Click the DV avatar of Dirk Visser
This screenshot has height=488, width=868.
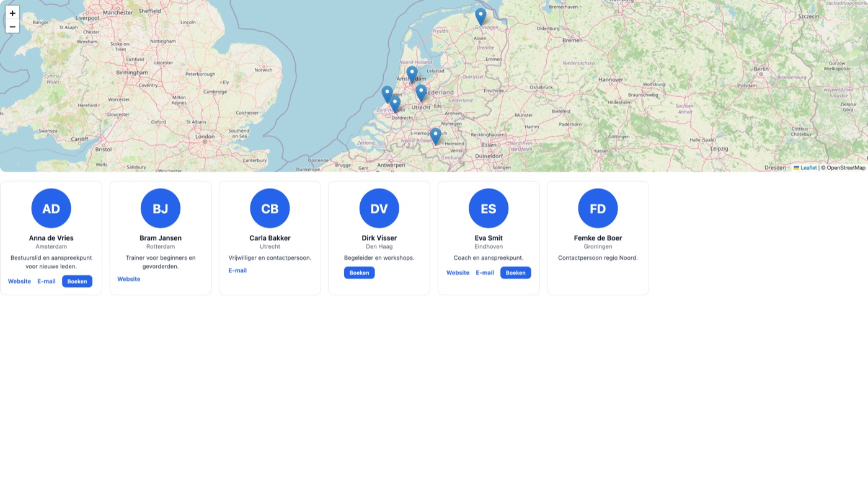(x=379, y=208)
